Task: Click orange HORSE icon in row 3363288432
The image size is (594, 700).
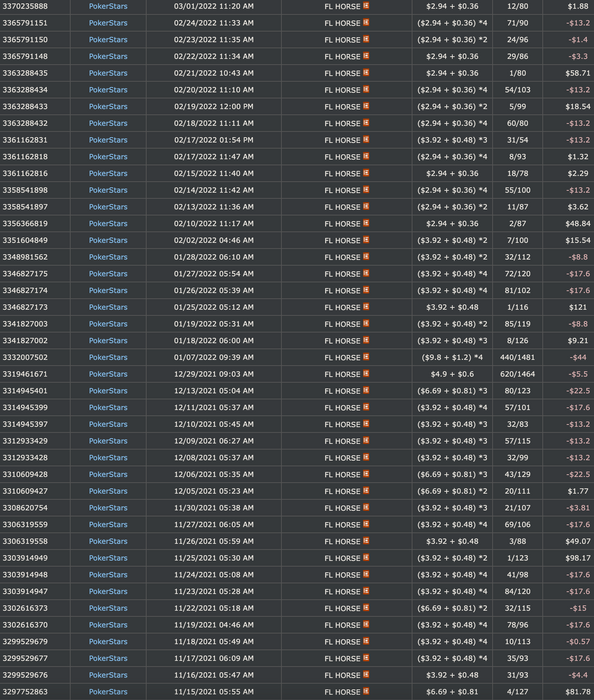Action: tap(366, 123)
